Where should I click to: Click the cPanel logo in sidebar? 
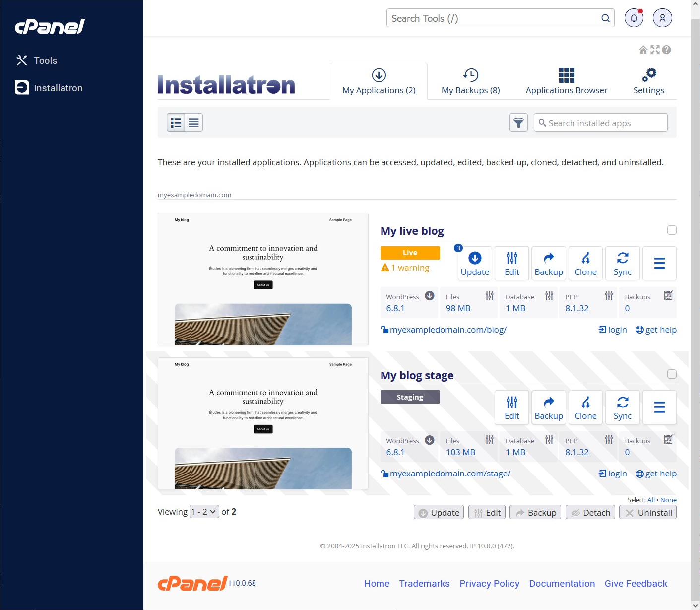point(50,26)
